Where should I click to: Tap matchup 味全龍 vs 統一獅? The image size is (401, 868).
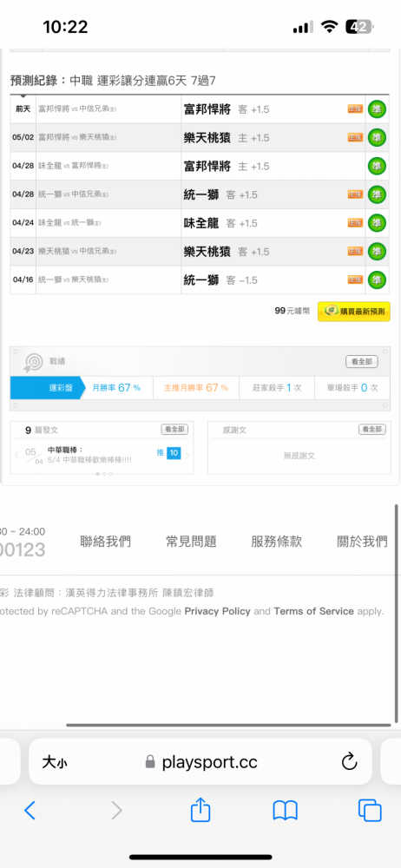tap(70, 222)
